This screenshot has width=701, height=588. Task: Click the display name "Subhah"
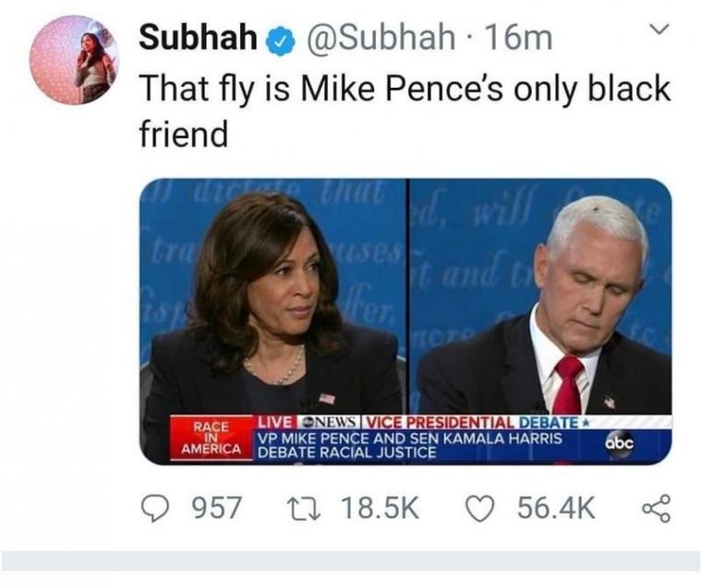[198, 38]
